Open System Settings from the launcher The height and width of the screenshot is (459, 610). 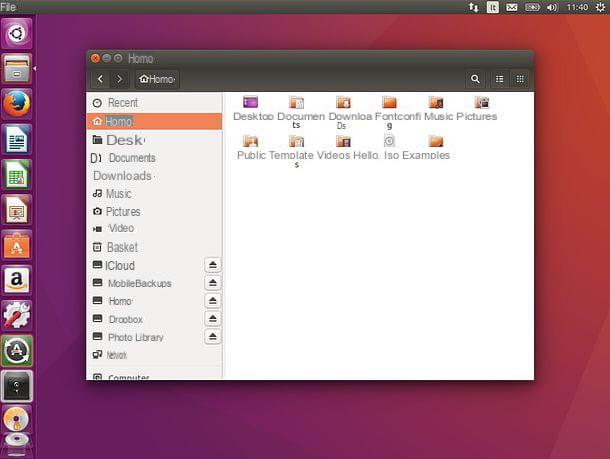(17, 315)
